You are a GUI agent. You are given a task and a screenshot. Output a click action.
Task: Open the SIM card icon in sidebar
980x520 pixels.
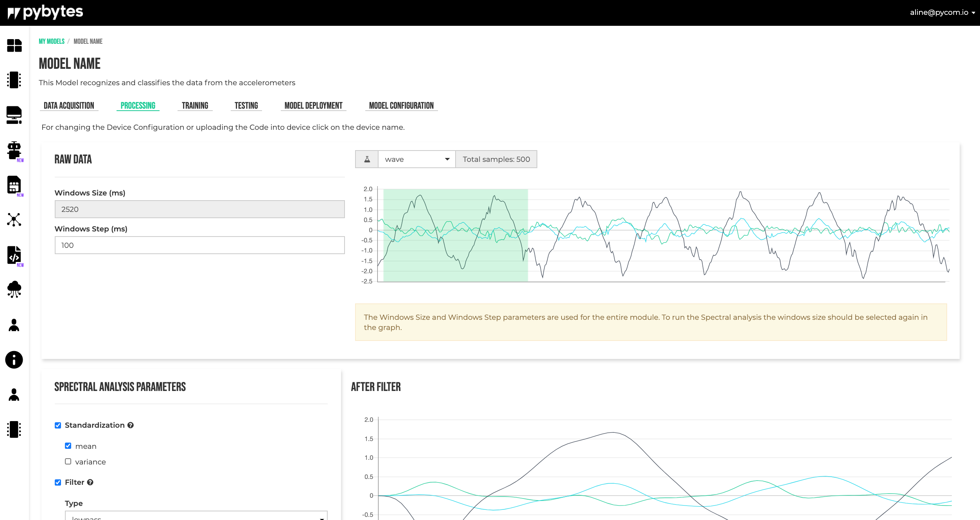[14, 185]
